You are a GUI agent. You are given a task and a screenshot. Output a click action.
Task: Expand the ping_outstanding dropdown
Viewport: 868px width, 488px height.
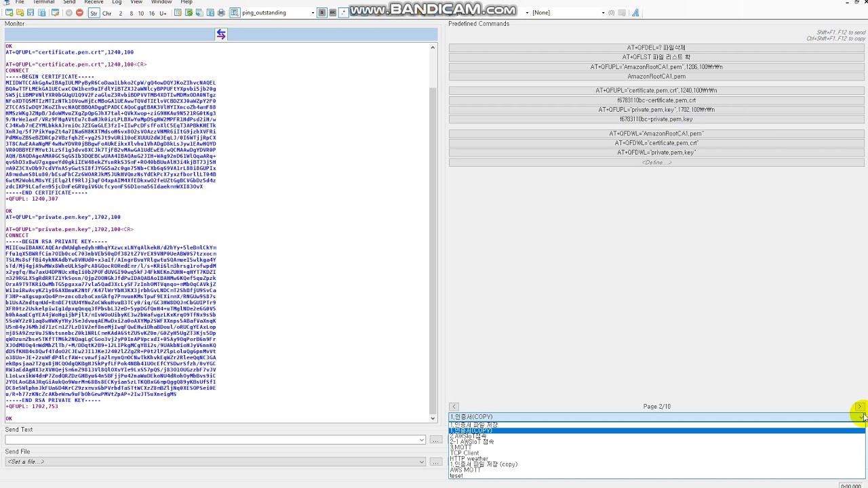313,13
